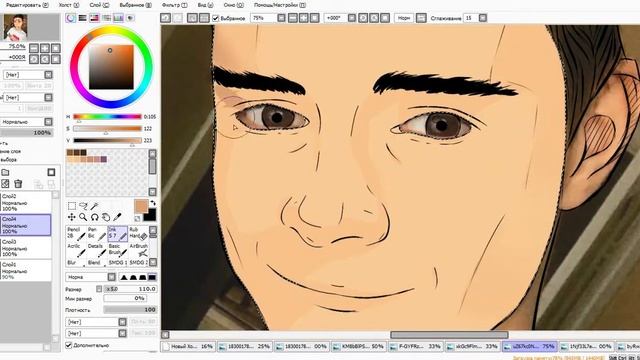
Task: Open the Холст menu
Action: 69,5
